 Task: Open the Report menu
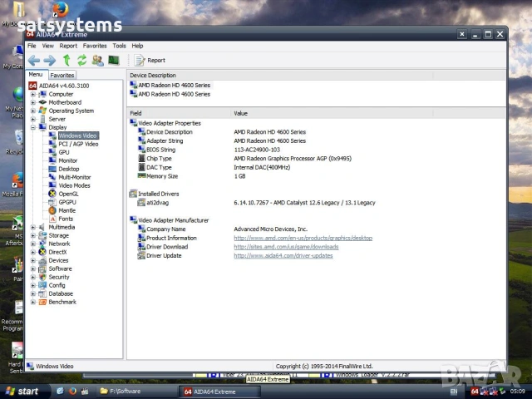click(x=68, y=46)
